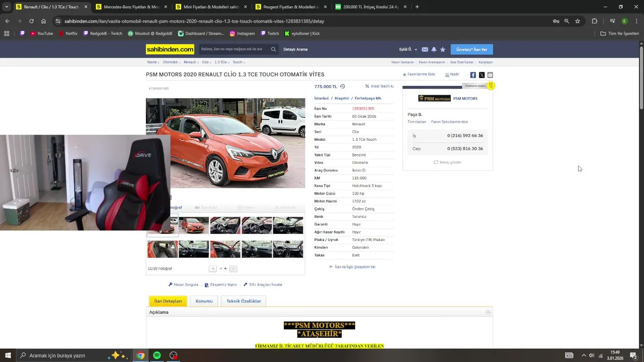
Task: Open the Otomobil breadcrumb link
Action: (170, 62)
